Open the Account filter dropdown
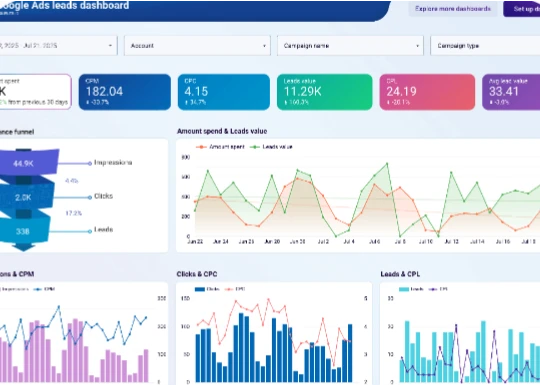 coord(197,45)
